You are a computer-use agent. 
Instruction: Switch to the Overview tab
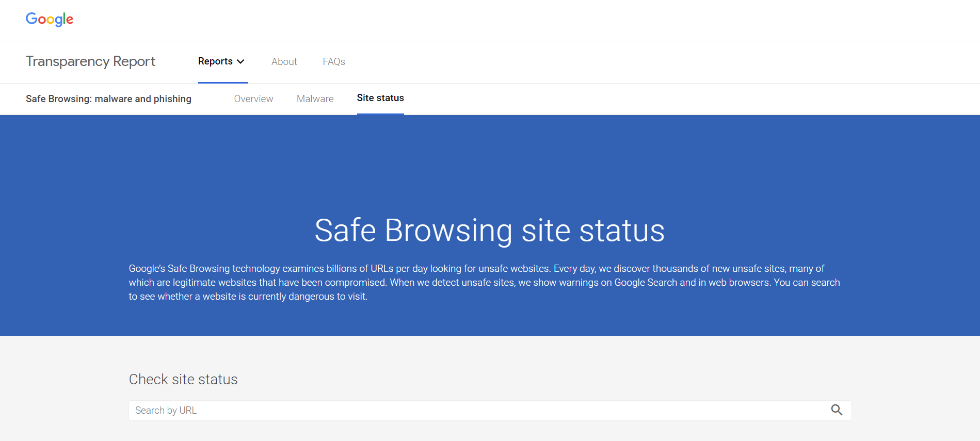tap(253, 99)
